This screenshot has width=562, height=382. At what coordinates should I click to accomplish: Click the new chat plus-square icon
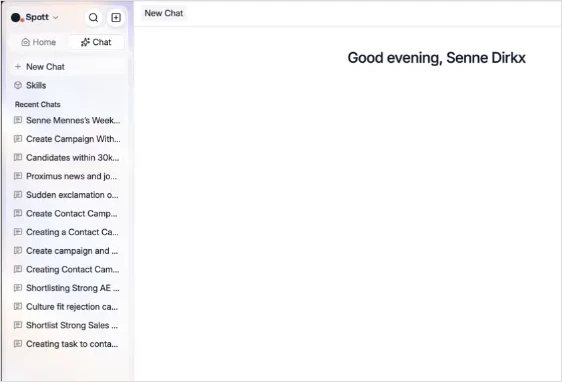pyautogui.click(x=116, y=18)
